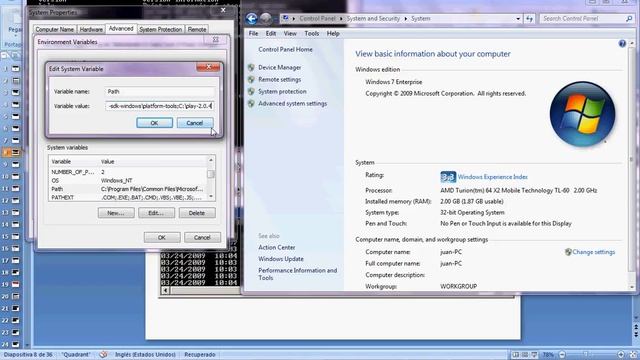Open Device Manager link
Viewport: 640px width, 360px height.
click(280, 67)
